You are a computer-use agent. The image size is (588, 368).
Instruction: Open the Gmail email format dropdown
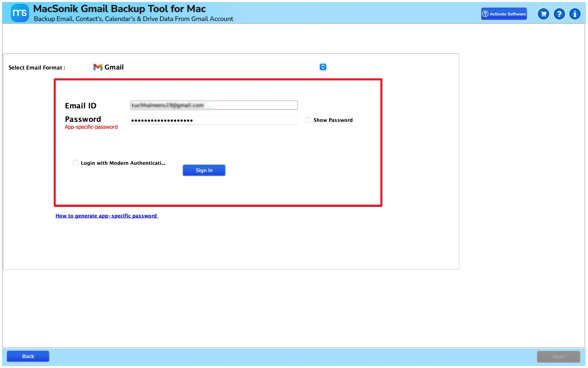[x=208, y=67]
